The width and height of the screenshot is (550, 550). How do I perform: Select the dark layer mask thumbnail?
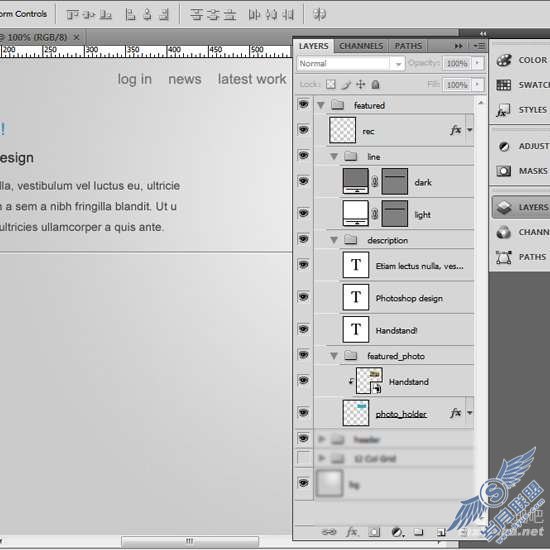pyautogui.click(x=395, y=181)
